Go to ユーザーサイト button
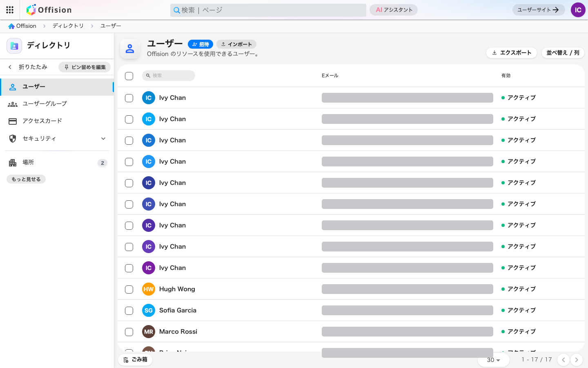Image resolution: width=588 pixels, height=368 pixels. pos(539,10)
